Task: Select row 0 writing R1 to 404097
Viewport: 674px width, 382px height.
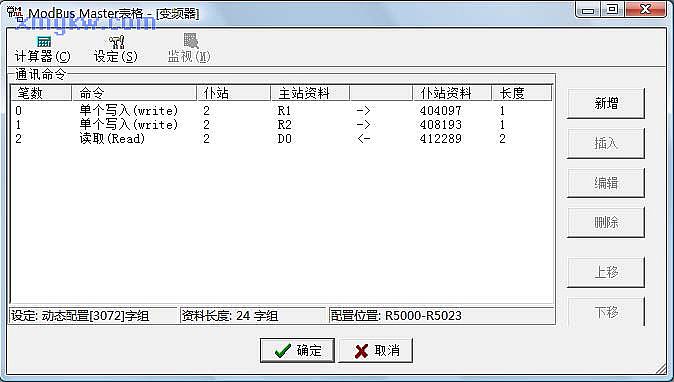Action: (282, 111)
